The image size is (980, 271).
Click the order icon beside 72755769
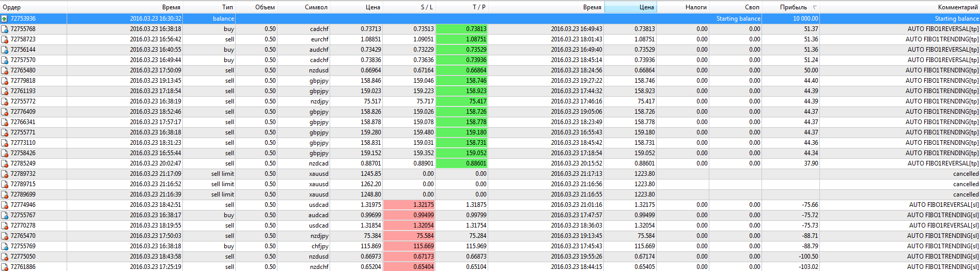point(5,246)
